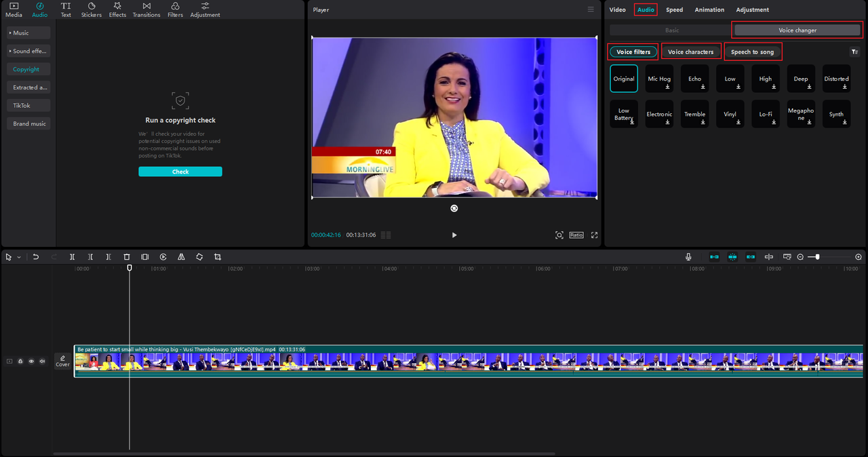This screenshot has height=457, width=868.
Task: Click the screenshot focus frame icon in player
Action: [x=559, y=235]
